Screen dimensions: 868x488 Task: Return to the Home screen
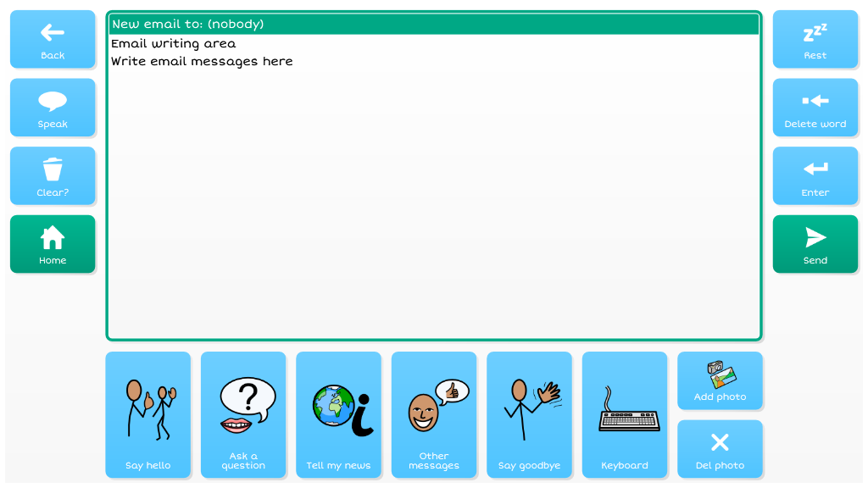[53, 244]
